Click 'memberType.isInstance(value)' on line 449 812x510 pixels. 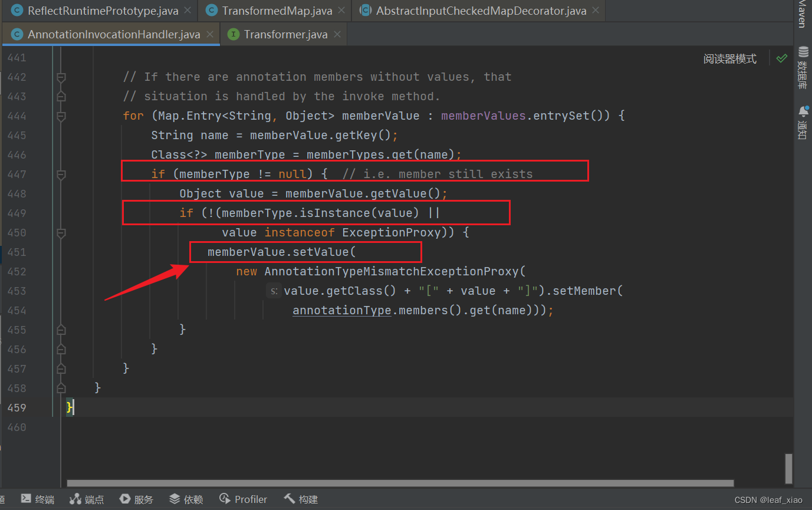click(x=321, y=213)
